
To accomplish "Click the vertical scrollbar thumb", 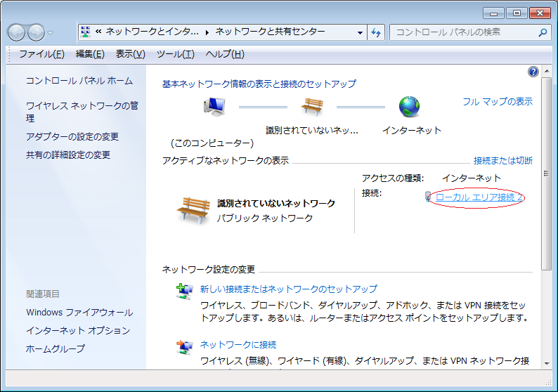I will click(546, 174).
